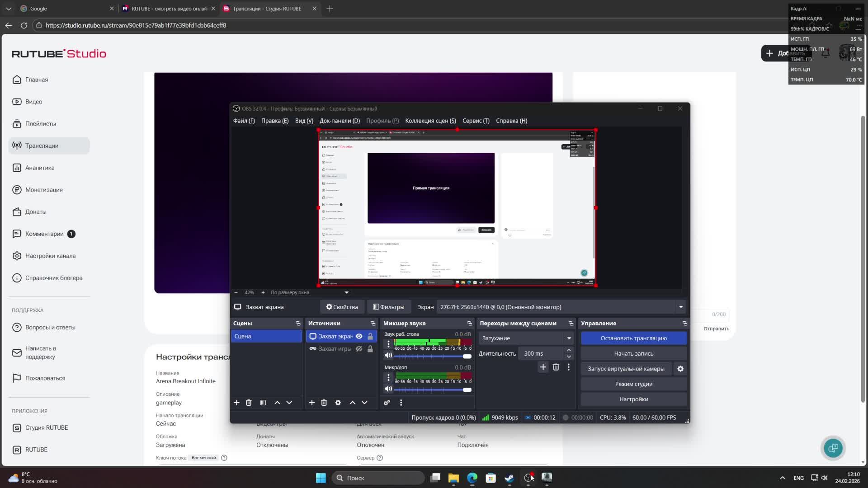
Task: Add a new source with plus icon
Action: pos(311,403)
